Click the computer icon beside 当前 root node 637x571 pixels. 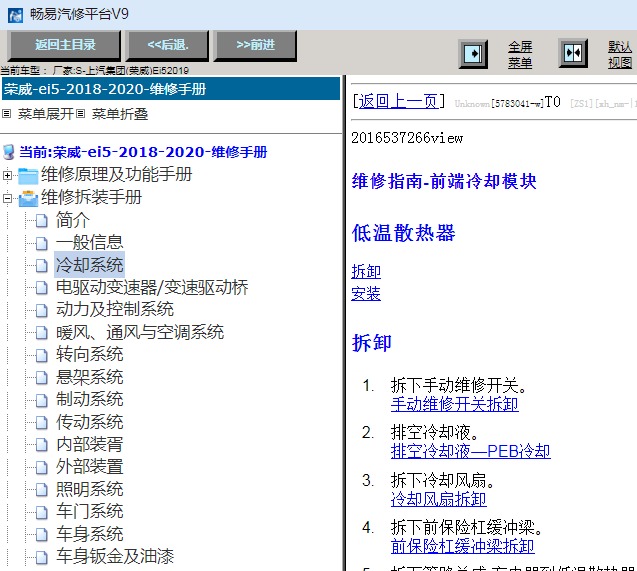(9, 152)
